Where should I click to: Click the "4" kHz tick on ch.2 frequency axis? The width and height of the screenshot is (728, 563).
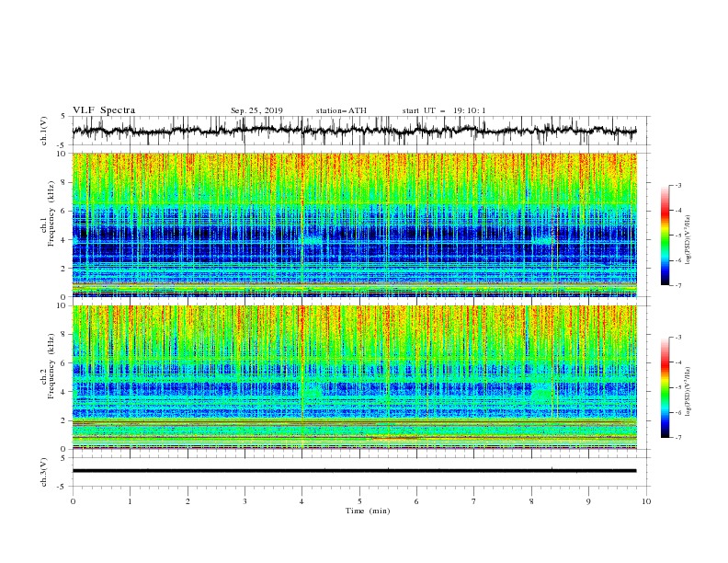(64, 392)
